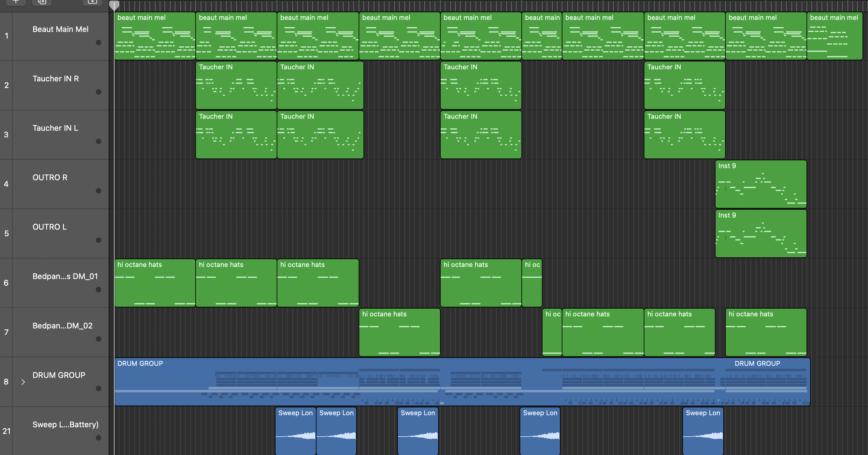Select the last Taucher IN region on Taucher IN L track
This screenshot has width=868, height=455.
pyautogui.click(x=685, y=135)
